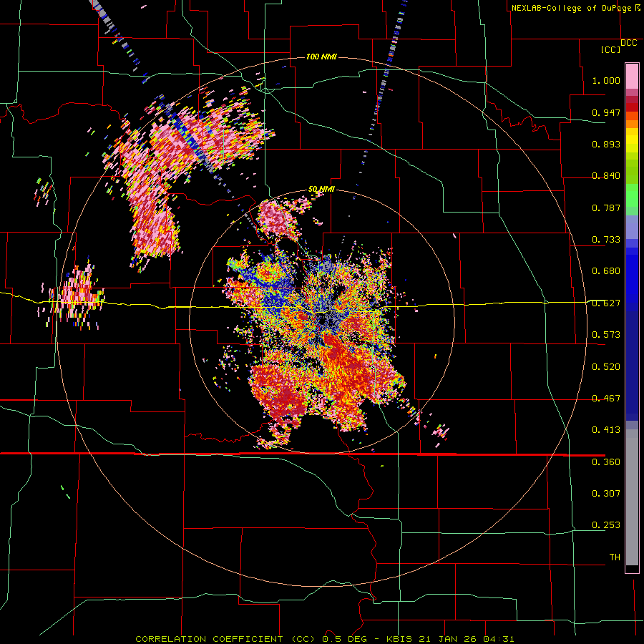Viewport: 644px width, 644px height.
Task: Click the CC legend value 1.000
Action: coord(606,80)
